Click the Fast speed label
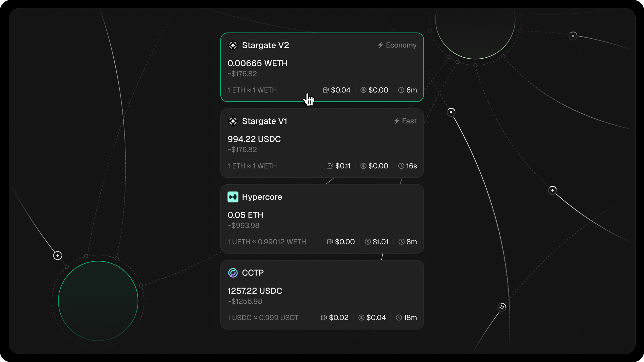 (409, 121)
